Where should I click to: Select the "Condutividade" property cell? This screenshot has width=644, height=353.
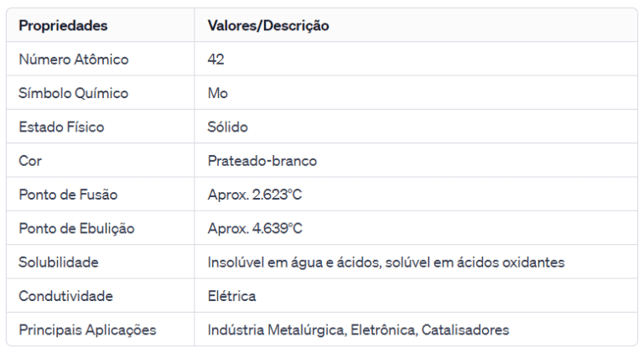[65, 296]
